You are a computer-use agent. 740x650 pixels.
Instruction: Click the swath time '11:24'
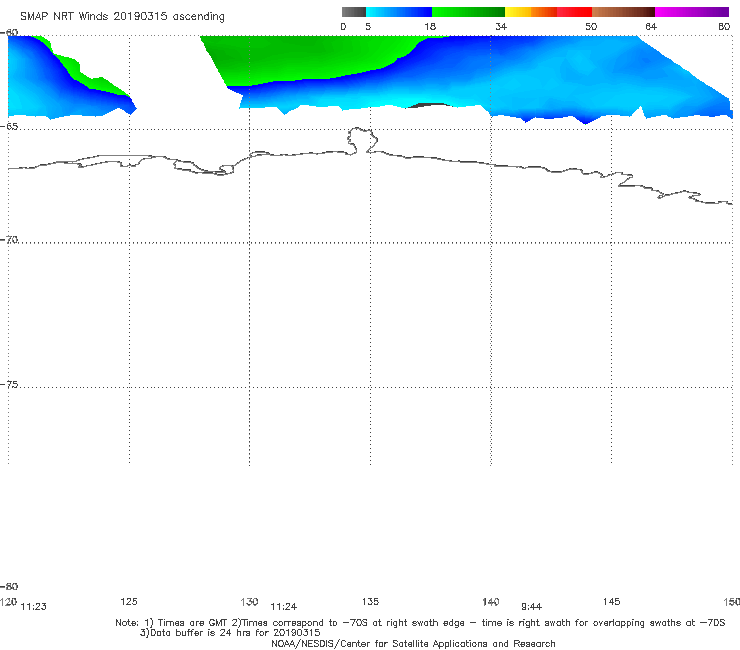point(284,607)
